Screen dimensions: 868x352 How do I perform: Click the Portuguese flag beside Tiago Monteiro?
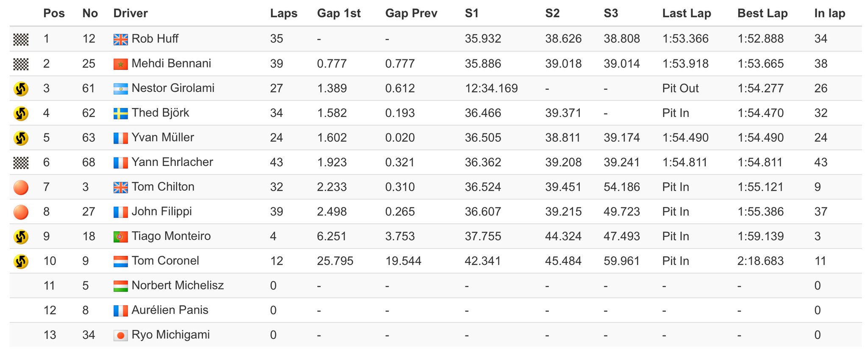point(121,237)
